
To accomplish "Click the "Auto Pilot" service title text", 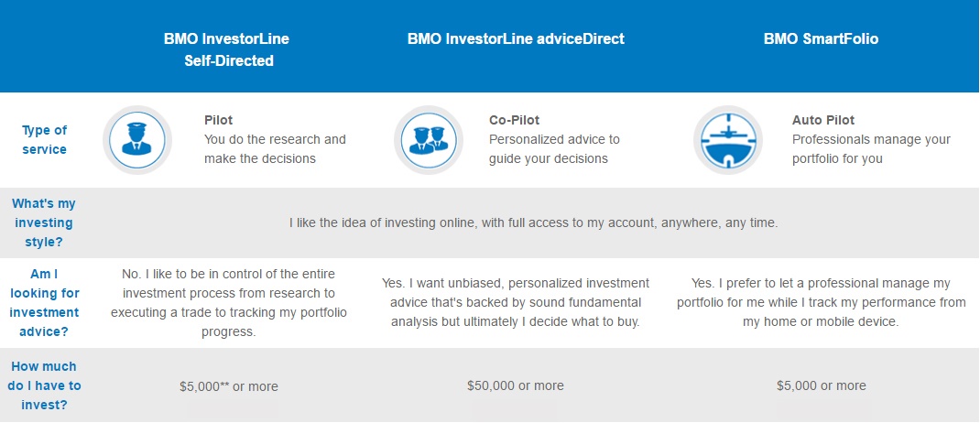I will click(823, 120).
